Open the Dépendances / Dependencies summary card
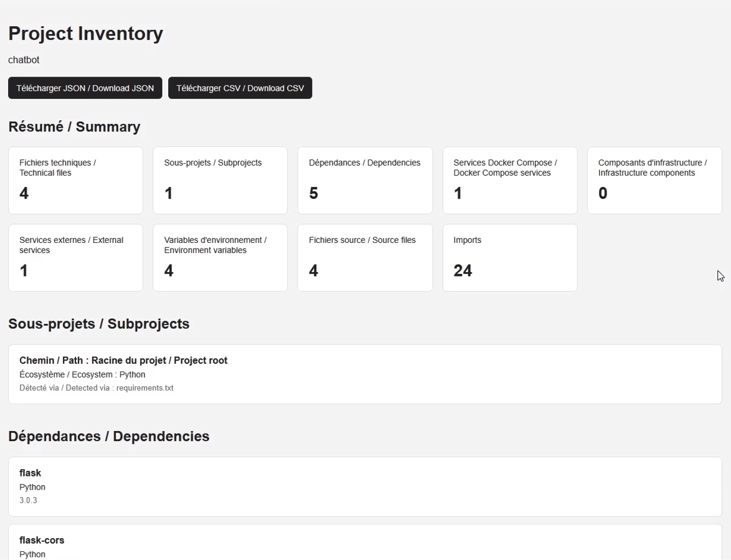Image resolution: width=731 pixels, height=560 pixels. 365,181
